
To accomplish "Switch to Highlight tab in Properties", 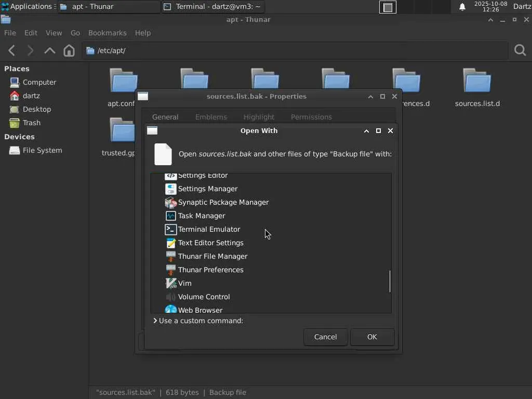I will 259,117.
